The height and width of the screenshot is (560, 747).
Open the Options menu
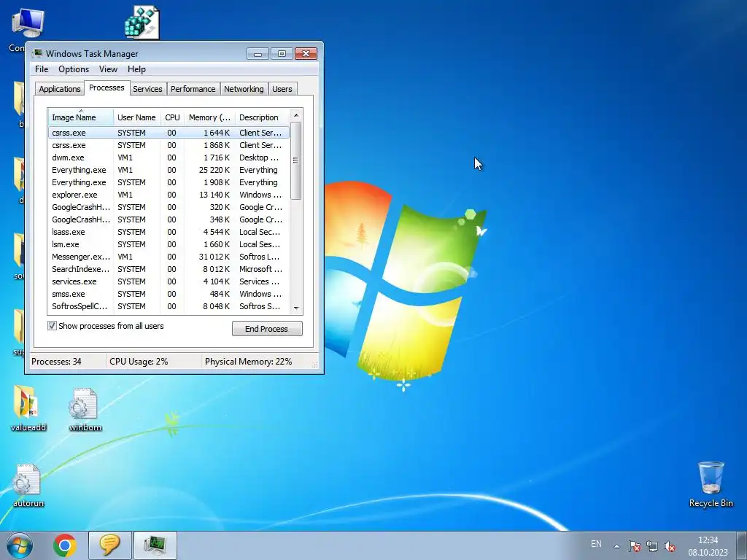click(x=74, y=69)
